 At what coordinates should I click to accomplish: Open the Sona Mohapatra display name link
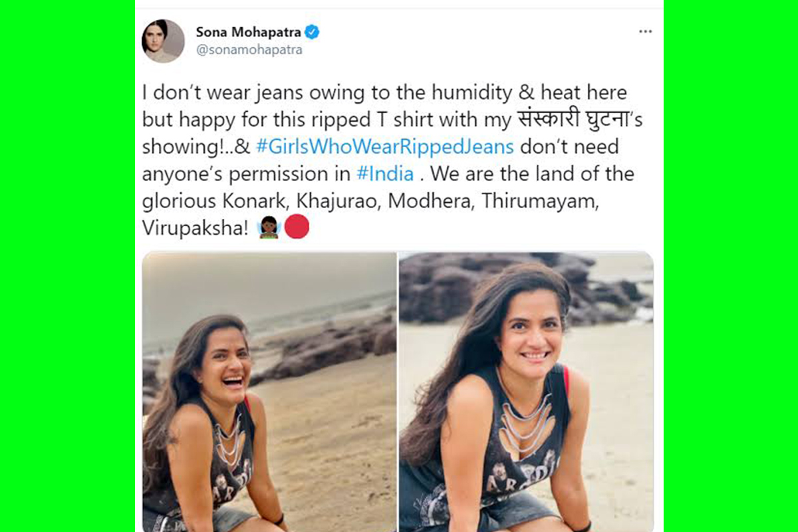[x=248, y=32]
